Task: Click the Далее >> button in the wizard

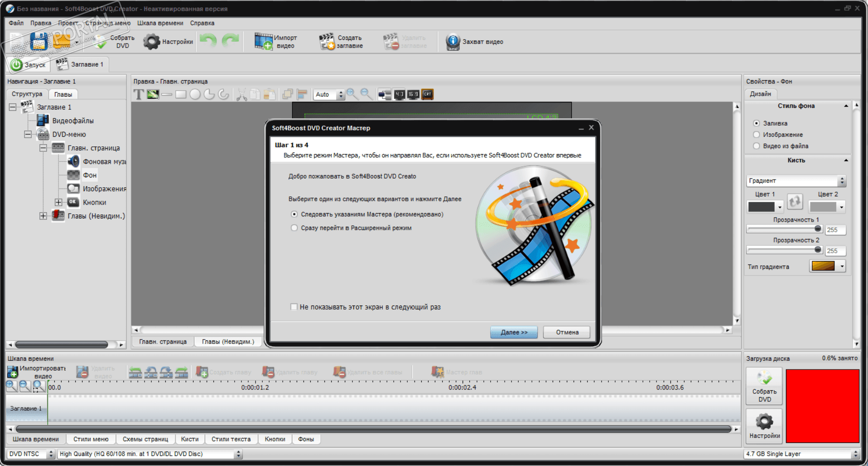Action: (x=514, y=332)
